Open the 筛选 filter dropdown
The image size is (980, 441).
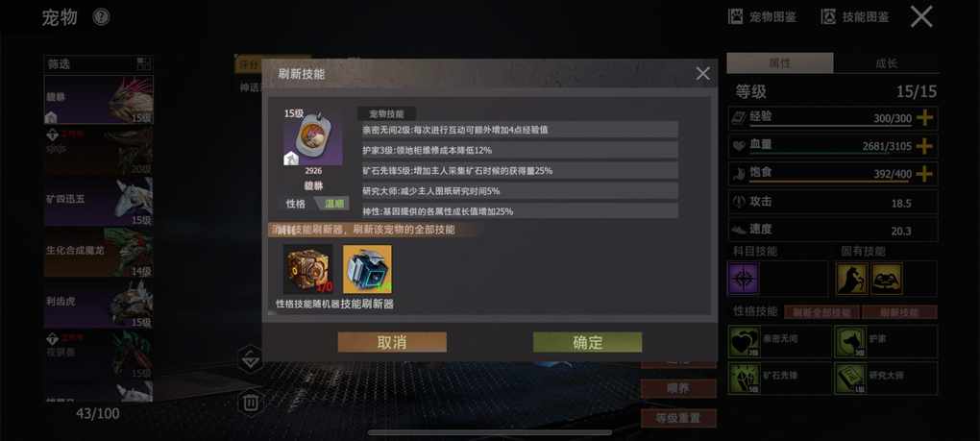[98, 63]
